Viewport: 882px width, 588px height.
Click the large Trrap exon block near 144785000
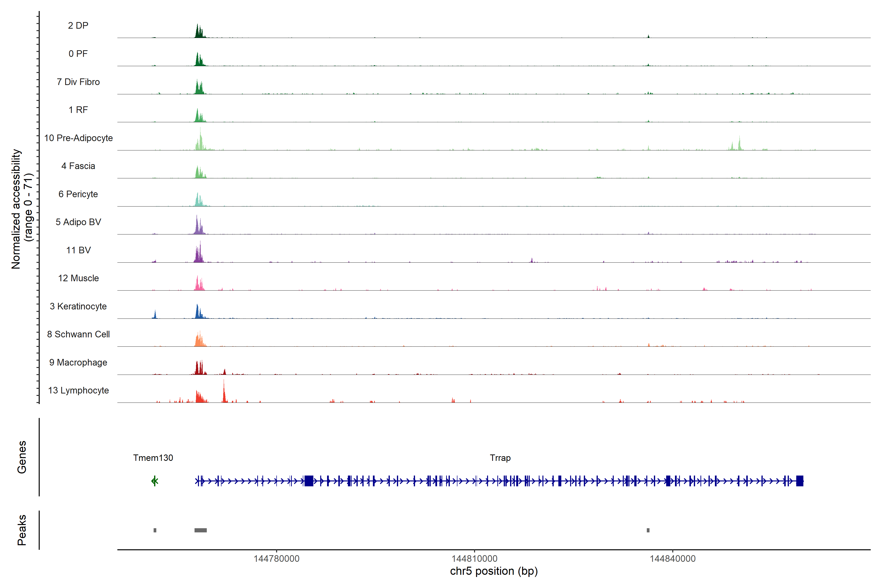tap(309, 481)
